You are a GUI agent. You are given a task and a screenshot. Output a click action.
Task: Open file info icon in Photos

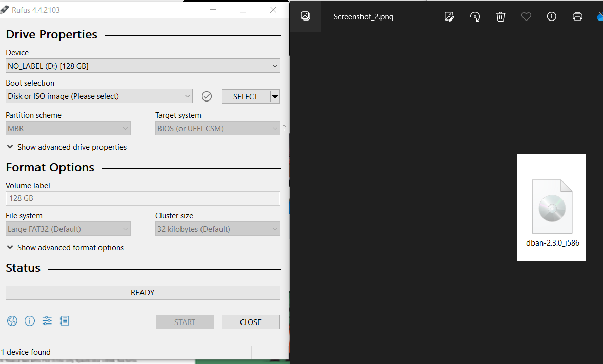552,16
